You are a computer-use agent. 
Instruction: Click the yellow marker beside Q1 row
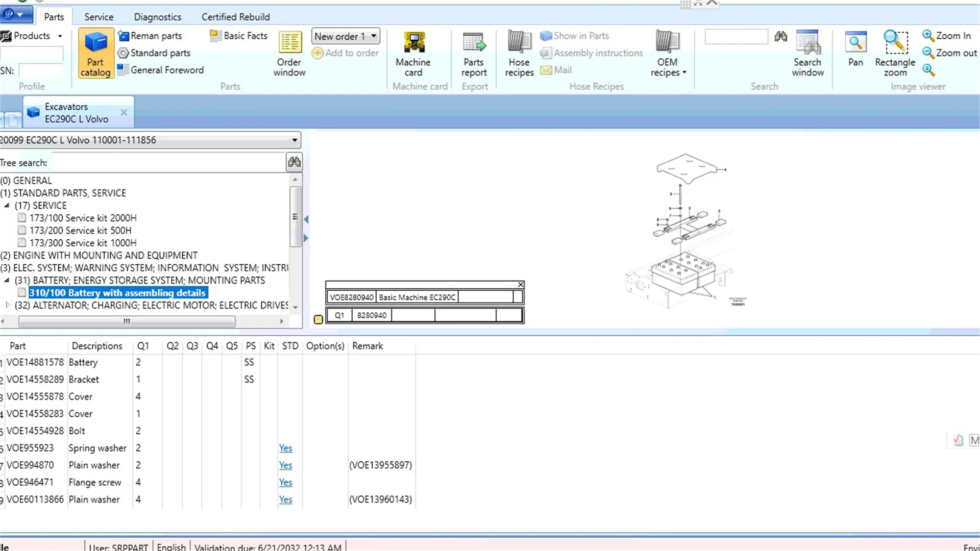pyautogui.click(x=318, y=319)
